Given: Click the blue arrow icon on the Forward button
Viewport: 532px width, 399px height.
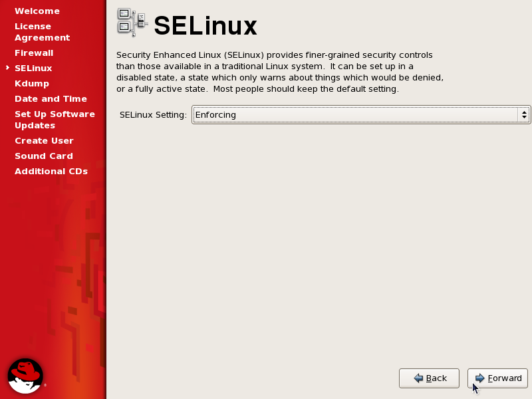Looking at the screenshot, I should [x=479, y=378].
